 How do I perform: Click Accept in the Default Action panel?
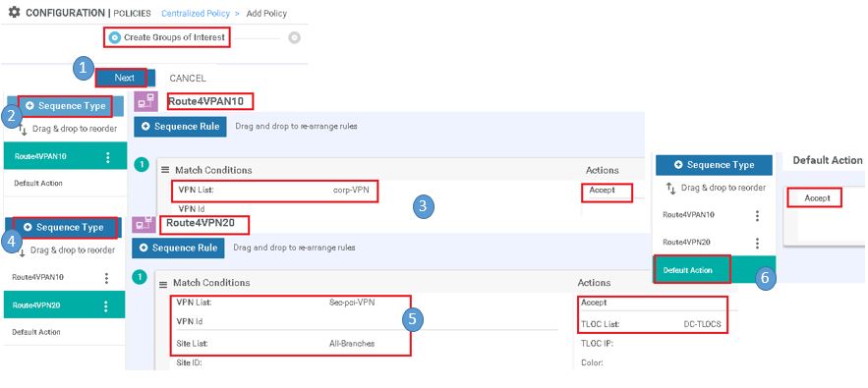click(817, 198)
